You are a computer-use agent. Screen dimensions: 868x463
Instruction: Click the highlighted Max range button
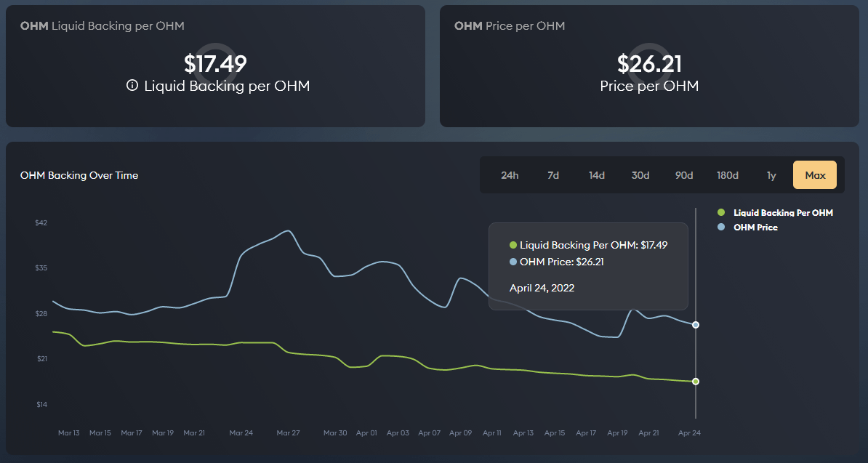click(815, 175)
